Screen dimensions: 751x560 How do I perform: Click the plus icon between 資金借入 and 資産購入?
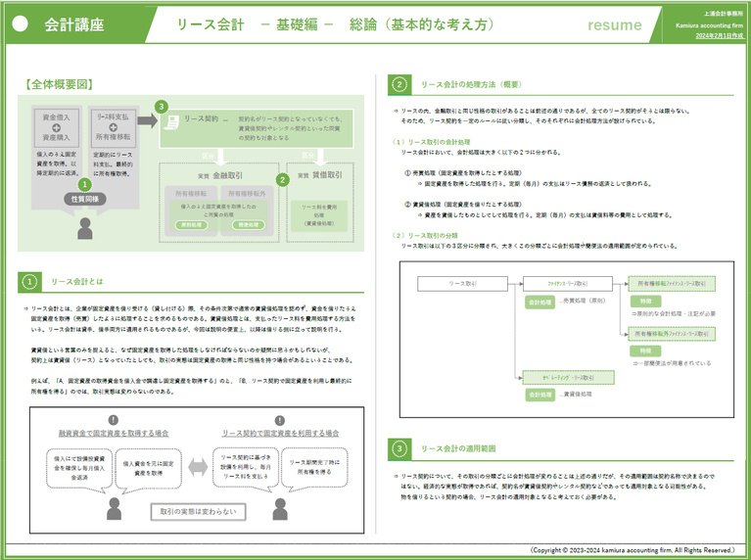point(56,127)
